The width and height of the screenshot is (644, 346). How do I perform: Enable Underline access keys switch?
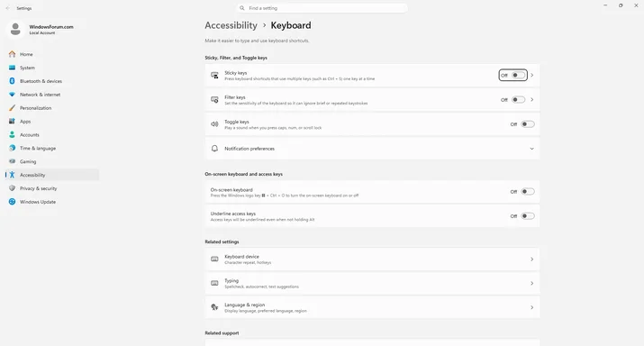528,216
